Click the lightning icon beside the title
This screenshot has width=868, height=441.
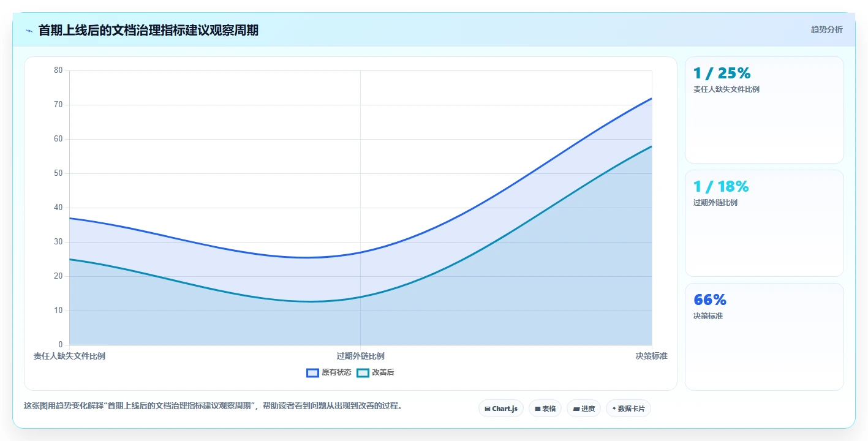[29, 31]
